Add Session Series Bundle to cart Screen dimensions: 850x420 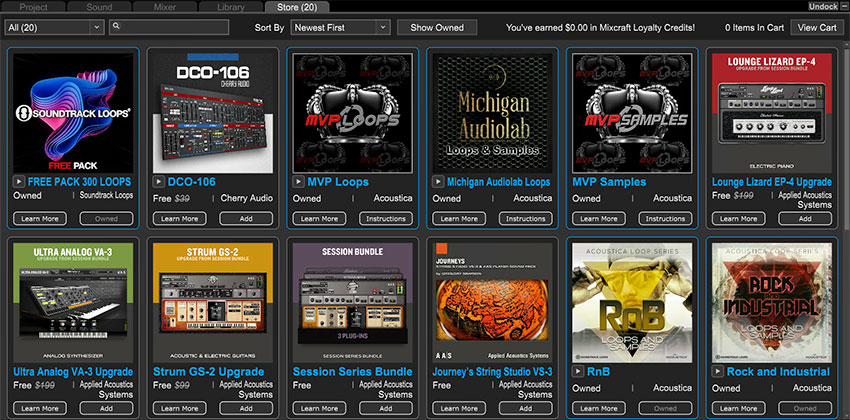click(386, 408)
